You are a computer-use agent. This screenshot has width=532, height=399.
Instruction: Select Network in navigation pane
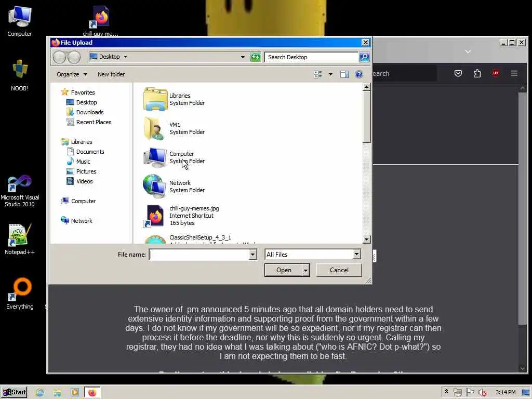pos(82,220)
